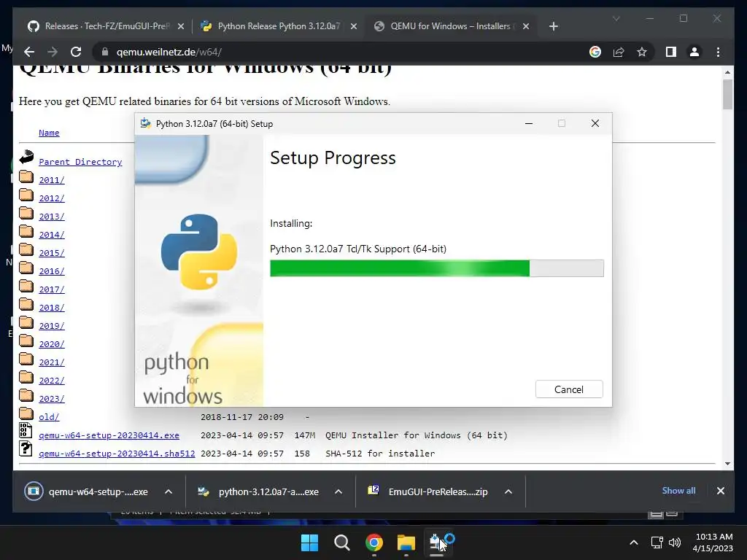Share this page via share icon
Viewport: 747px width, 560px height.
point(619,52)
